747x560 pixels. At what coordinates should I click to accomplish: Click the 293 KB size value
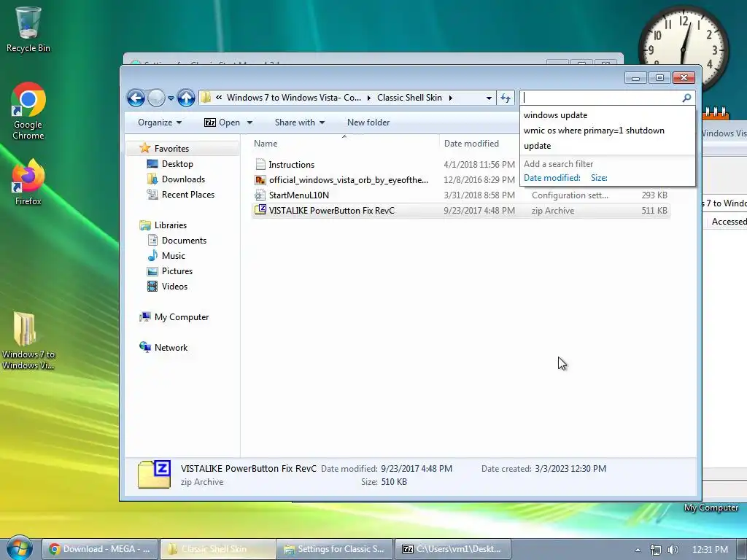pyautogui.click(x=654, y=195)
